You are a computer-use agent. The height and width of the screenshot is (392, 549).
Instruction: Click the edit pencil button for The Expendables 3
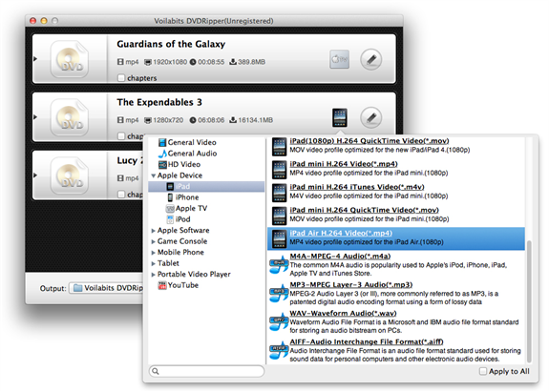pyautogui.click(x=371, y=118)
